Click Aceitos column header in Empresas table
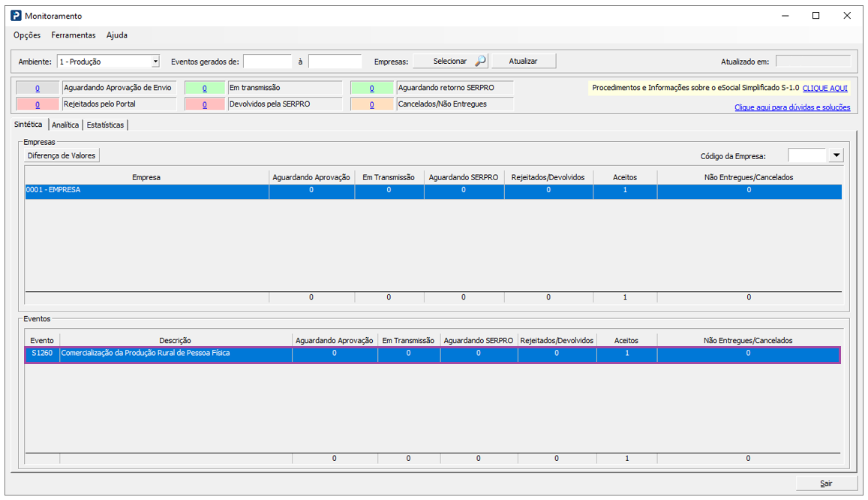Image resolution: width=868 pixels, height=500 pixels. point(625,177)
